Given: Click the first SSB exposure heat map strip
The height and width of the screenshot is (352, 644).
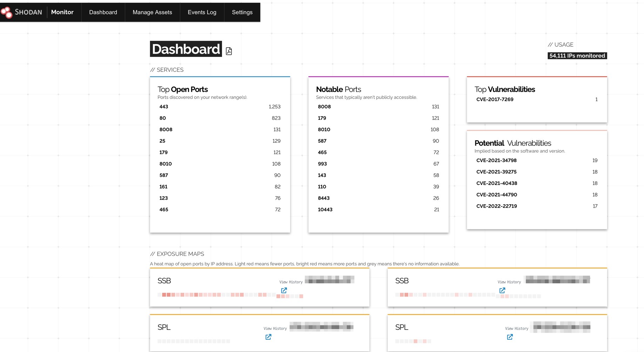Looking at the screenshot, I should (x=230, y=295).
